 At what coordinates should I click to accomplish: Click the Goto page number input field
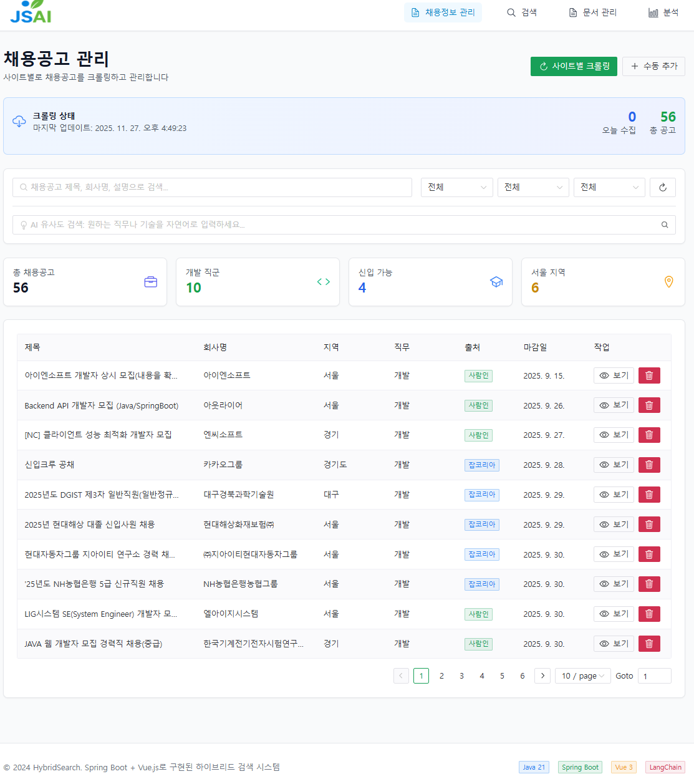[654, 675]
